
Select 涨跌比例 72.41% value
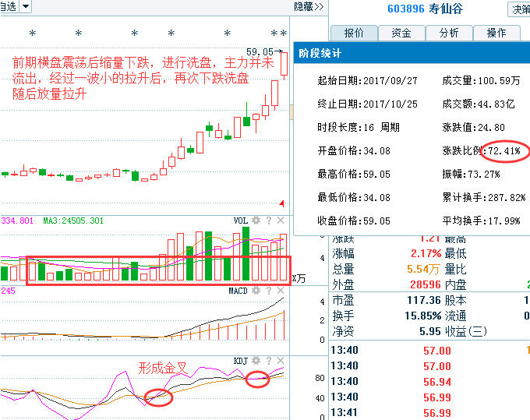(x=504, y=150)
